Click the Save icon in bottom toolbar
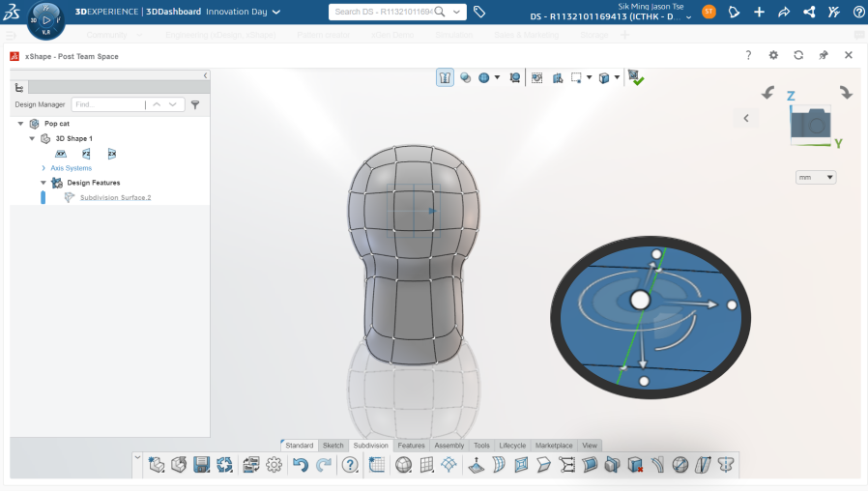The image size is (868, 491). [x=202, y=465]
